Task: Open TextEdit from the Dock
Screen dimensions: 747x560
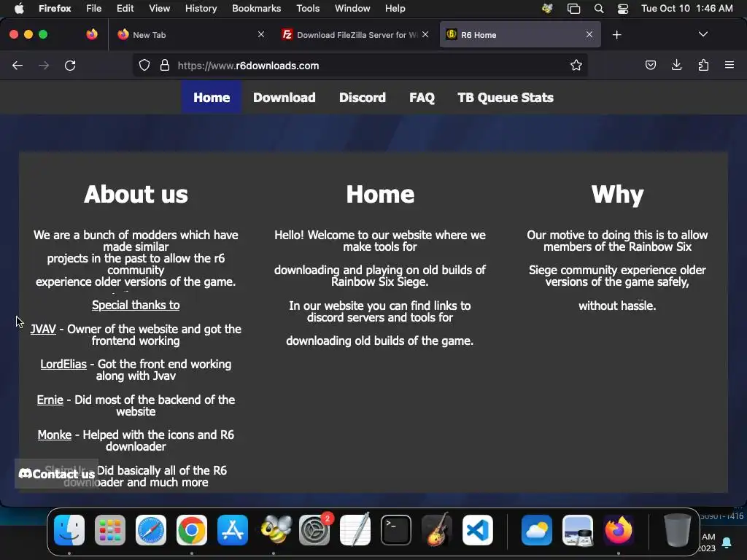Action: pyautogui.click(x=355, y=529)
